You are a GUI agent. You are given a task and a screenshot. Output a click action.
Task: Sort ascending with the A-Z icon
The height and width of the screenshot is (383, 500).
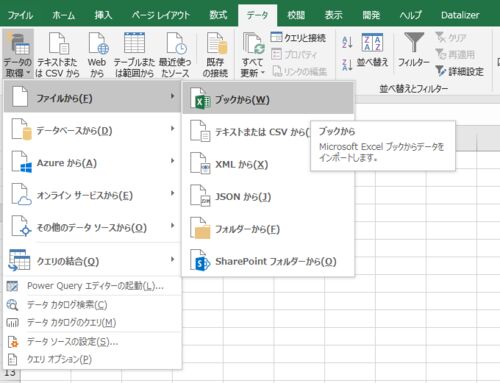point(347,42)
